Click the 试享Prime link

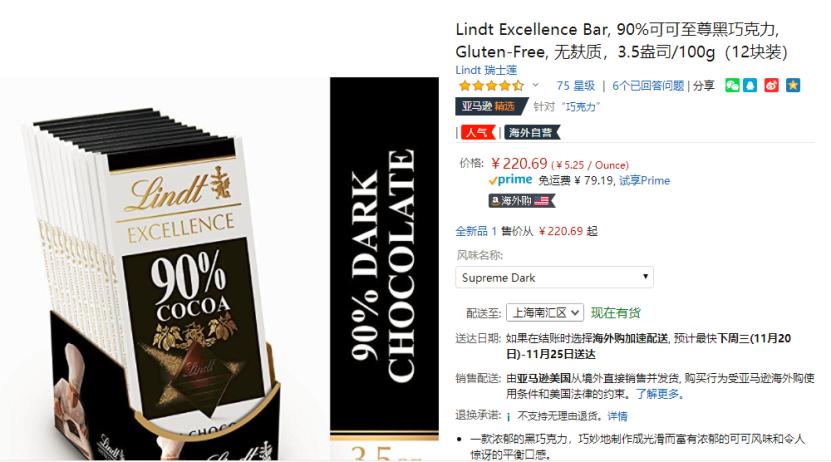(x=644, y=181)
